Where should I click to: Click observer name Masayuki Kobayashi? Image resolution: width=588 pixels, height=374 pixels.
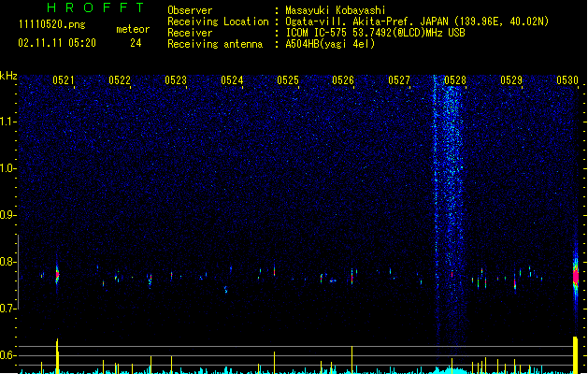pyautogui.click(x=336, y=10)
